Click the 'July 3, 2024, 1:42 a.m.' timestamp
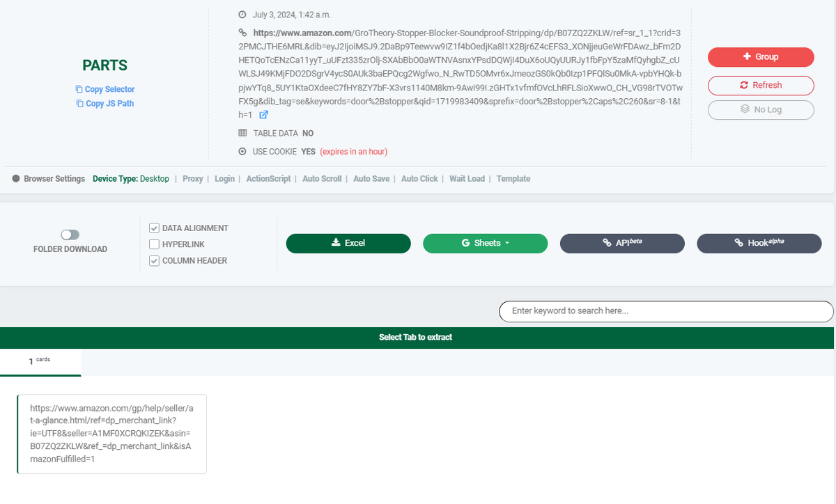Viewport: 836px width, 504px height. [x=292, y=15]
